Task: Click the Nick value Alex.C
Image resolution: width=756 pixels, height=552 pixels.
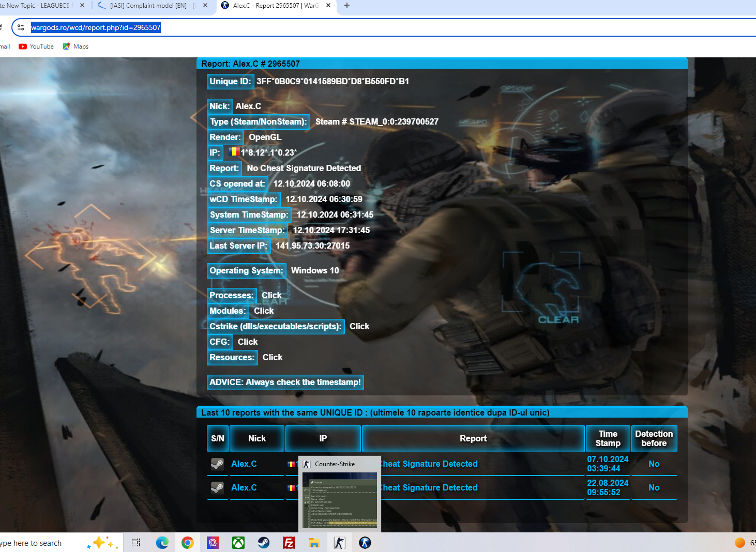Action: point(248,106)
